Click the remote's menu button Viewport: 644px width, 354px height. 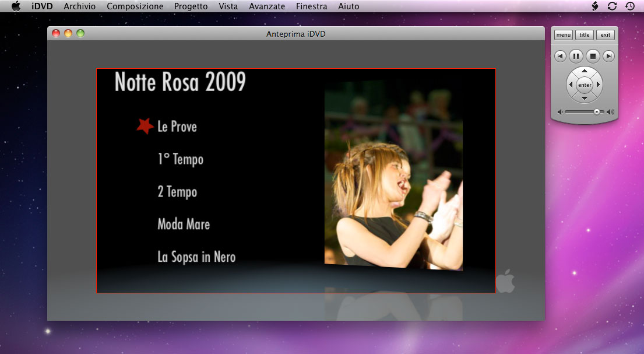(563, 35)
